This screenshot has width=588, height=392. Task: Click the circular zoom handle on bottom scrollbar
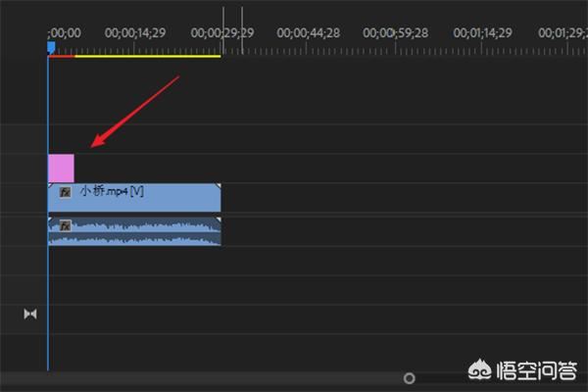click(410, 377)
